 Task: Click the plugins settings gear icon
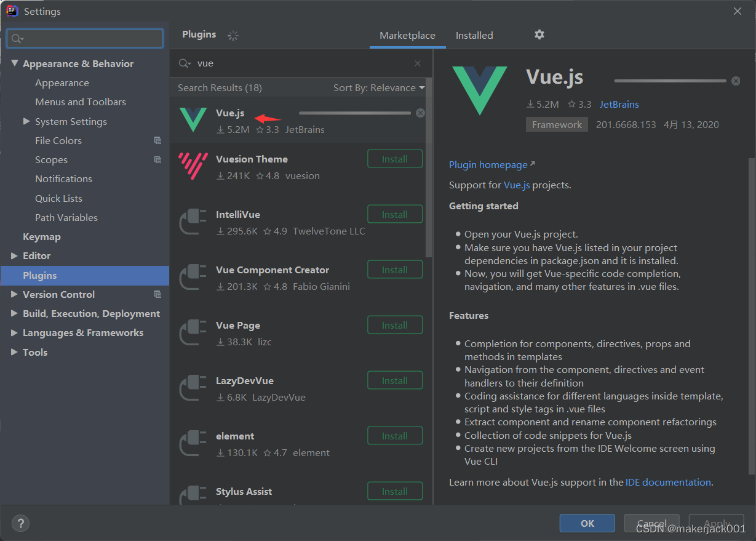[539, 34]
